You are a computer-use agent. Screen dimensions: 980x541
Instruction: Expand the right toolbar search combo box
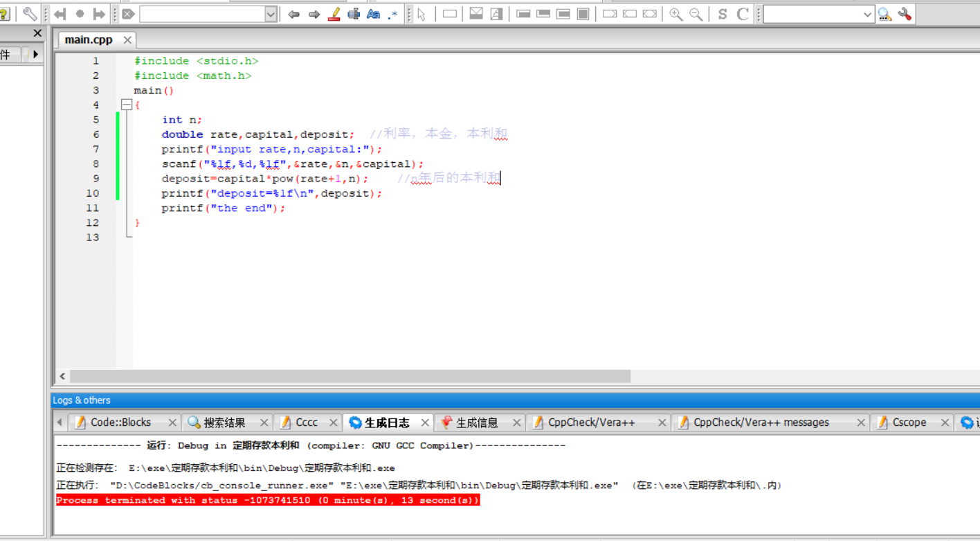click(868, 14)
